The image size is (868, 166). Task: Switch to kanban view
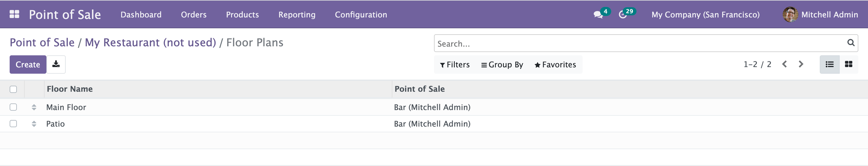(848, 64)
